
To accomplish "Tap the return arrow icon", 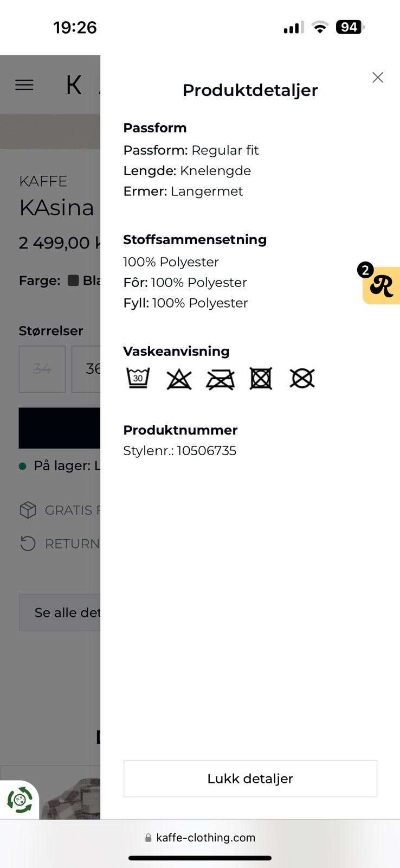I will 28,543.
